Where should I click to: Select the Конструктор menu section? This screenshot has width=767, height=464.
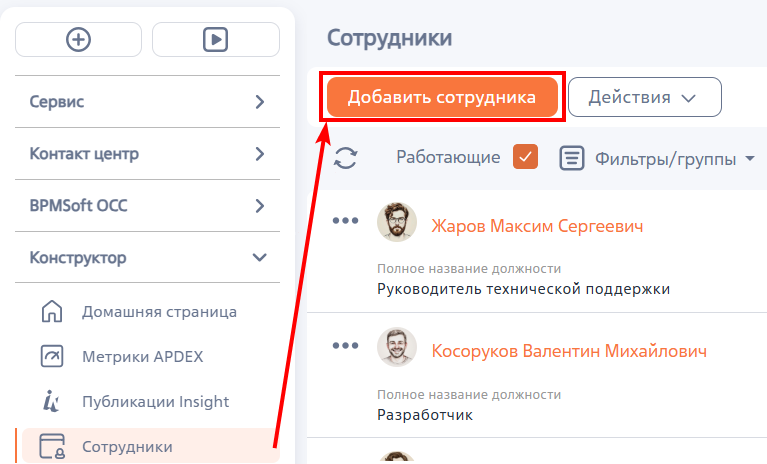coord(147,257)
